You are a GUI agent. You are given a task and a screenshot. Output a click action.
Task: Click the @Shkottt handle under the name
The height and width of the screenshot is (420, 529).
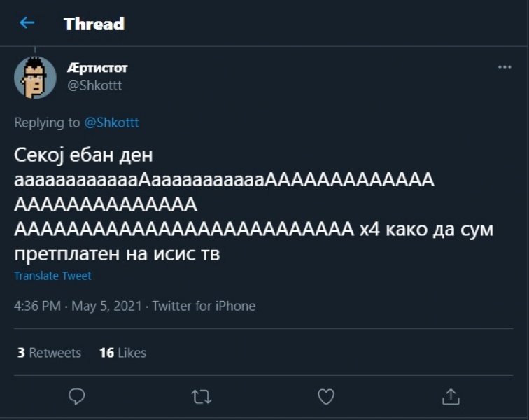pos(94,85)
